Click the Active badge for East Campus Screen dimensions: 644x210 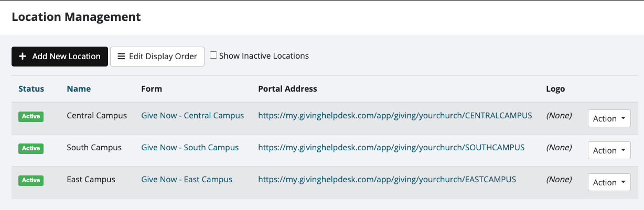pyautogui.click(x=31, y=180)
